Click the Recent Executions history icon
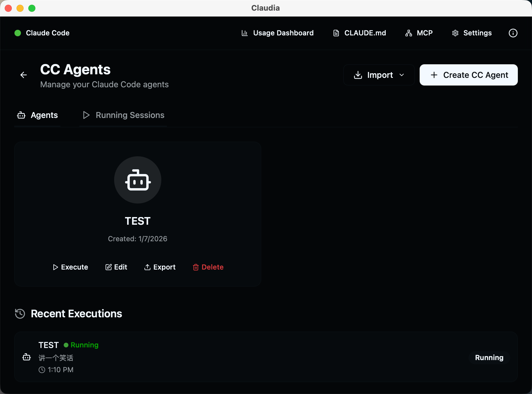 point(20,313)
